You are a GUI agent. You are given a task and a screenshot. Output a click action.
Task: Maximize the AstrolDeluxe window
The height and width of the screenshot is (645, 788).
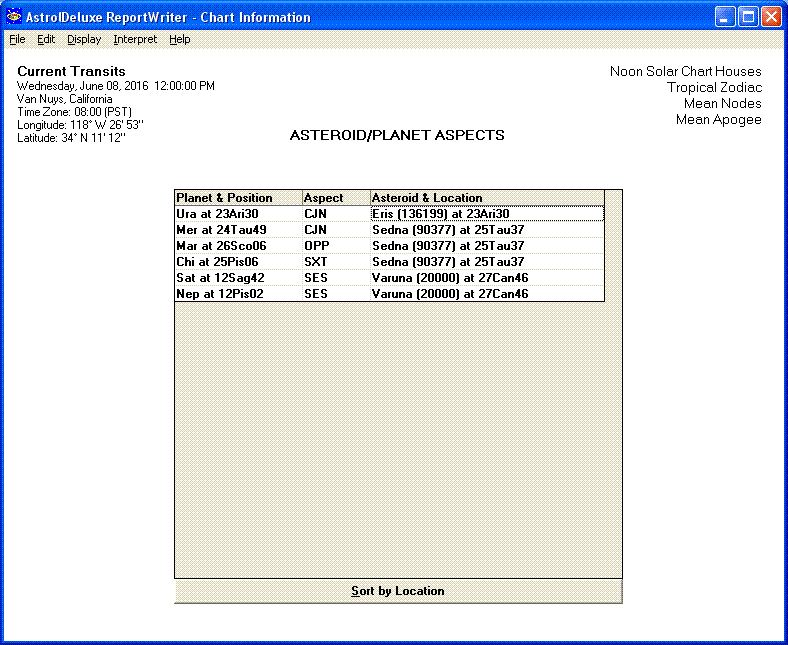click(x=748, y=17)
